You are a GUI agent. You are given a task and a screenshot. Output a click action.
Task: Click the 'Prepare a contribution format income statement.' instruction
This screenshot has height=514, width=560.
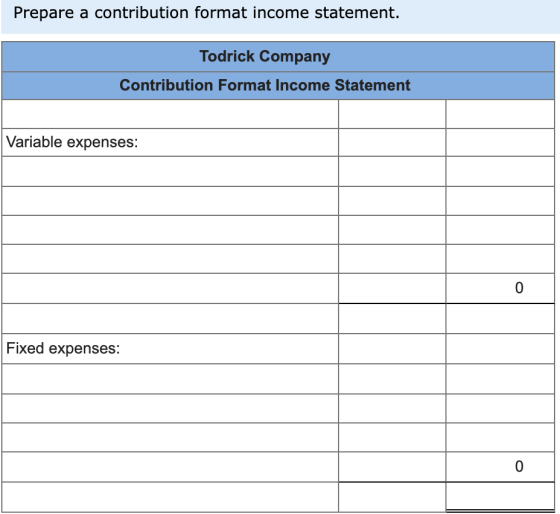tap(206, 13)
